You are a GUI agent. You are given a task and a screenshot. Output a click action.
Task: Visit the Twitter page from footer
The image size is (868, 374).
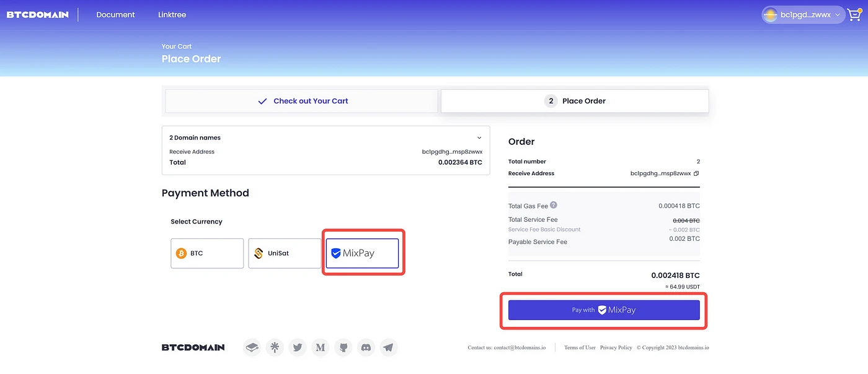(298, 347)
